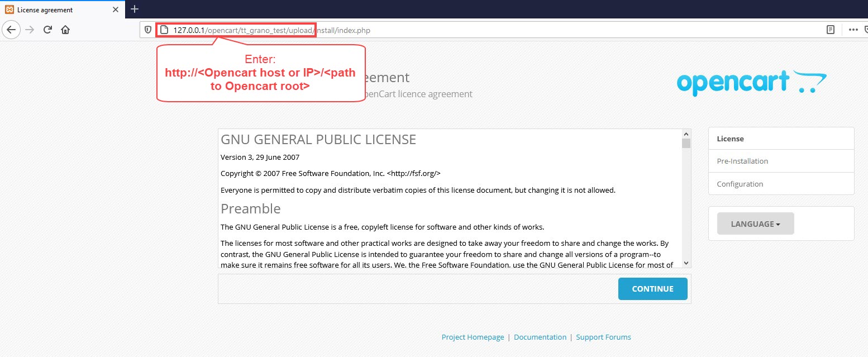Go to the browser Home icon
The height and width of the screenshot is (357, 868).
(x=65, y=30)
